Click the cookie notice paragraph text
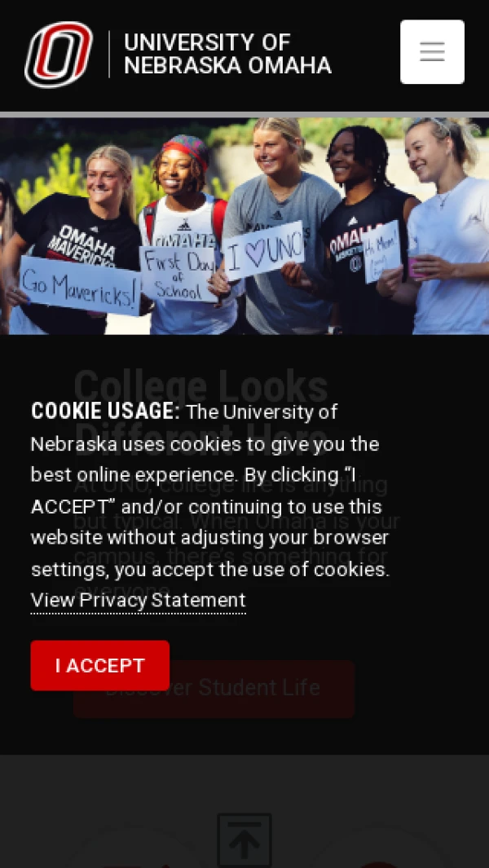Image resolution: width=489 pixels, height=868 pixels. pyautogui.click(x=211, y=491)
